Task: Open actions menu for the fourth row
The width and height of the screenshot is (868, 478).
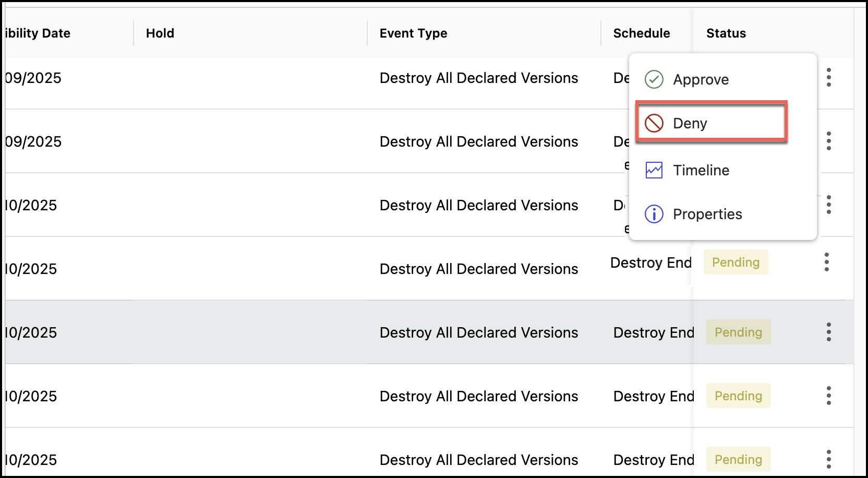Action: (x=826, y=262)
